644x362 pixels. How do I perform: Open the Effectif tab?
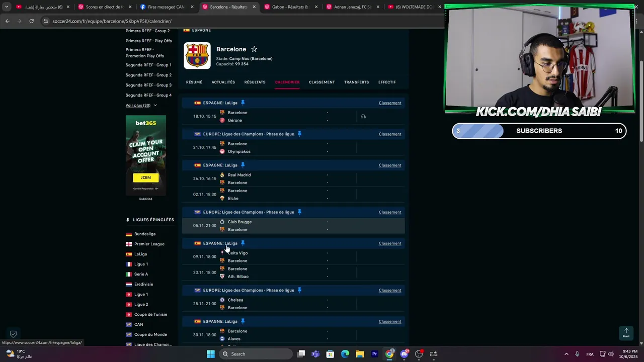point(387,82)
